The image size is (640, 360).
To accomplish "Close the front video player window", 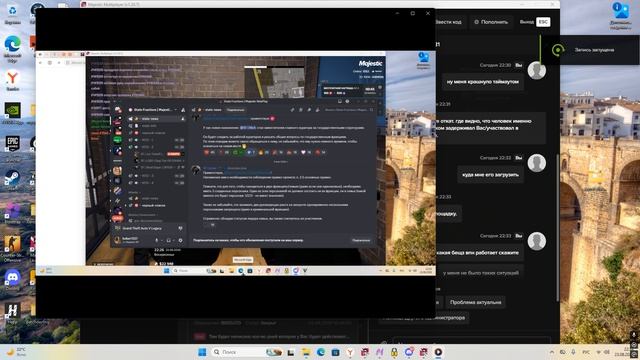I will pos(428,13).
